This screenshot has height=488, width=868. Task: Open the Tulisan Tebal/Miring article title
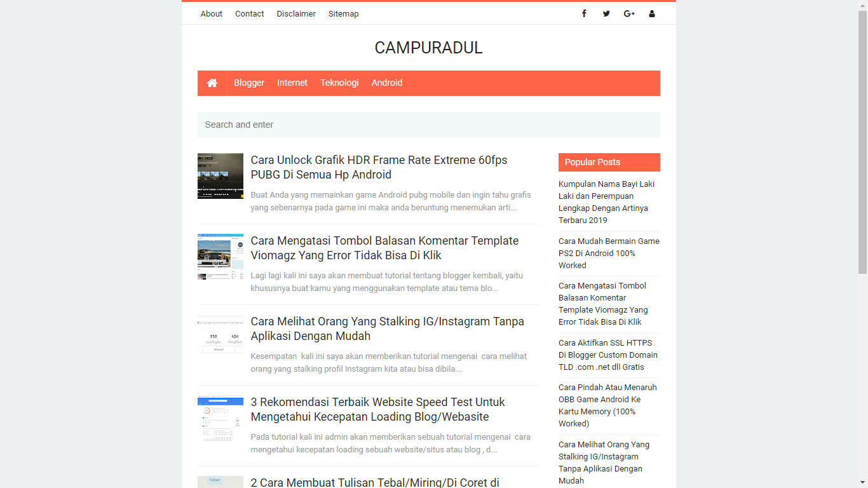click(x=375, y=482)
